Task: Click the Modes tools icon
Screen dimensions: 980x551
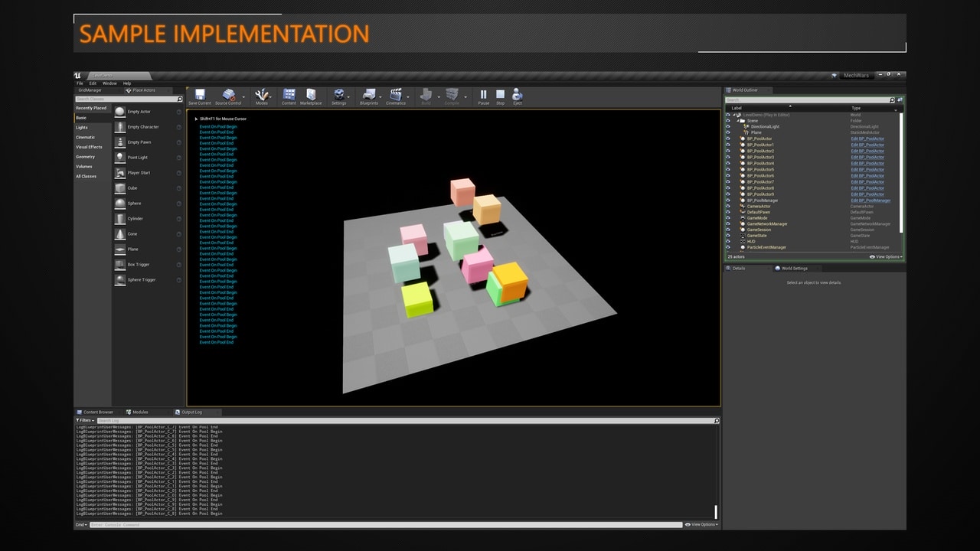Action: point(261,95)
